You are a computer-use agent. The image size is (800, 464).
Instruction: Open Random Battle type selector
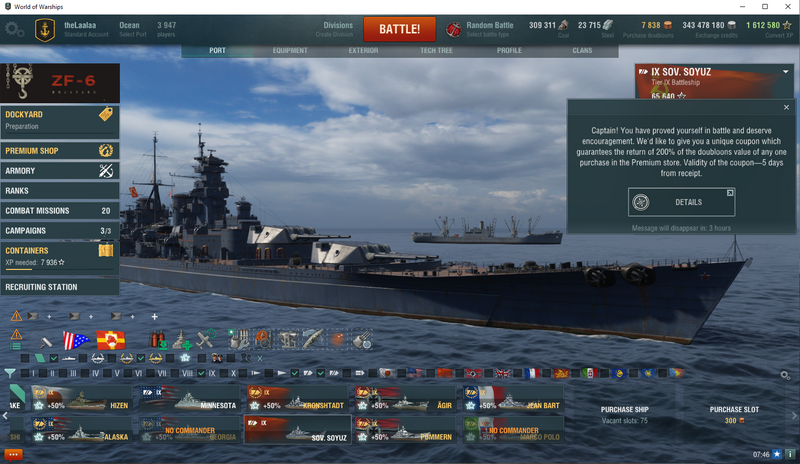coord(490,29)
